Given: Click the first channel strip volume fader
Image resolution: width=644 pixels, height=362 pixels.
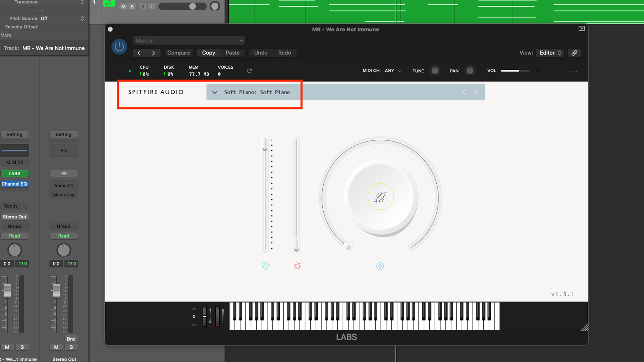Looking at the screenshot, I should 7,291.
